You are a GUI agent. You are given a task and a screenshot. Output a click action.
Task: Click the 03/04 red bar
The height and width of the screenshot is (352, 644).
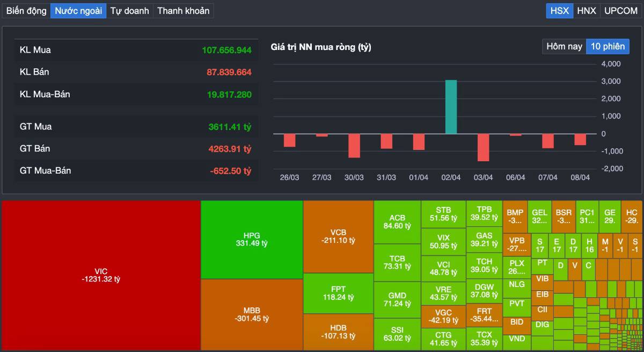click(x=484, y=147)
